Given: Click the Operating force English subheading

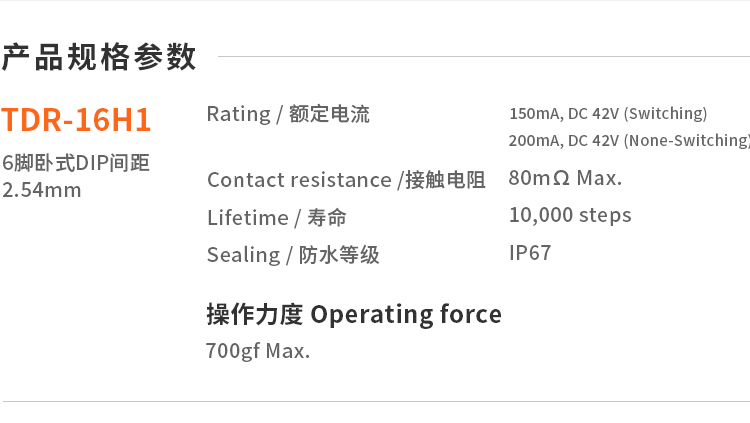Looking at the screenshot, I should pyautogui.click(x=406, y=315).
